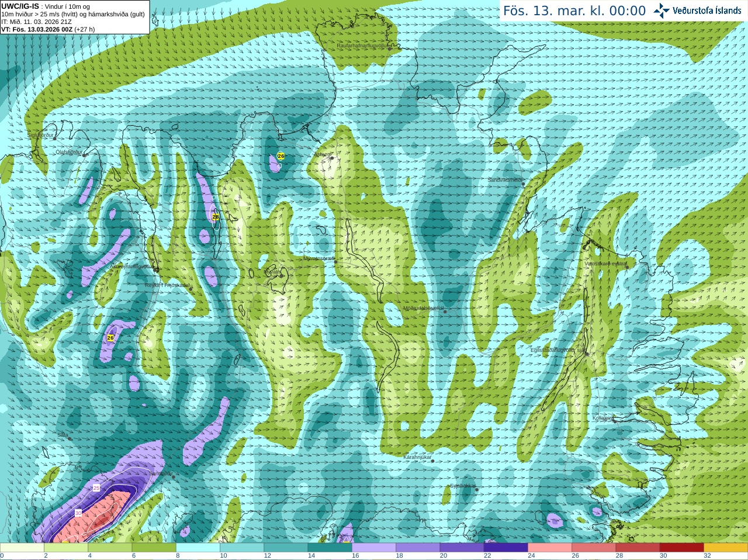This screenshot has height=560, width=748.
Task: Click the initial time line 'IT: Mið. 11. 03. 2026 21Z'
Action: pyautogui.click(x=36, y=22)
